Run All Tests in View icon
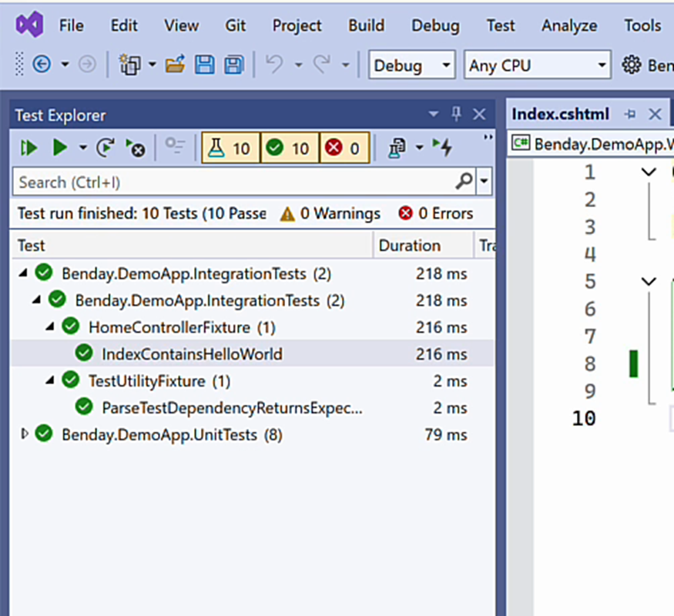This screenshot has width=674, height=616. pyautogui.click(x=29, y=148)
